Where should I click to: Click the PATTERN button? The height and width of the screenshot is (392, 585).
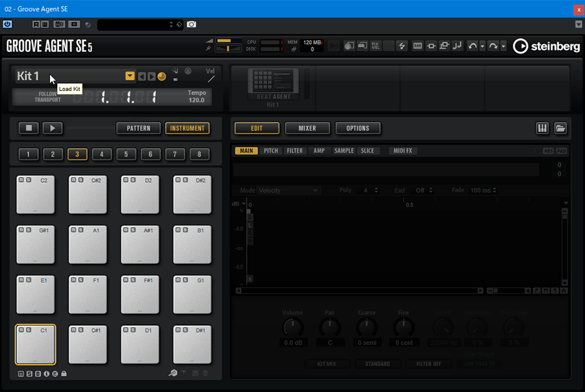coord(138,128)
